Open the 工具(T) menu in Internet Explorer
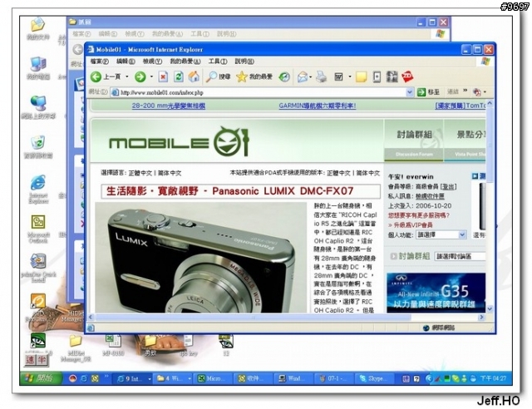 click(x=218, y=62)
